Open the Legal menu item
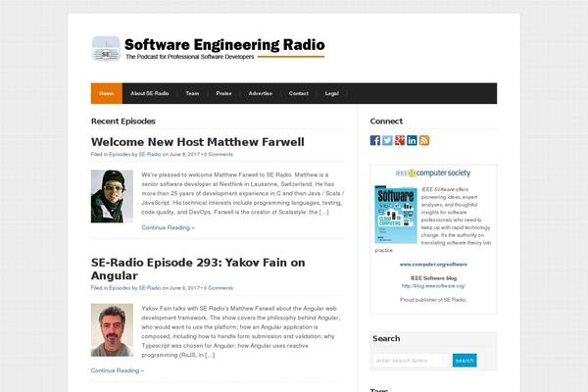The width and height of the screenshot is (588, 392). point(332,93)
